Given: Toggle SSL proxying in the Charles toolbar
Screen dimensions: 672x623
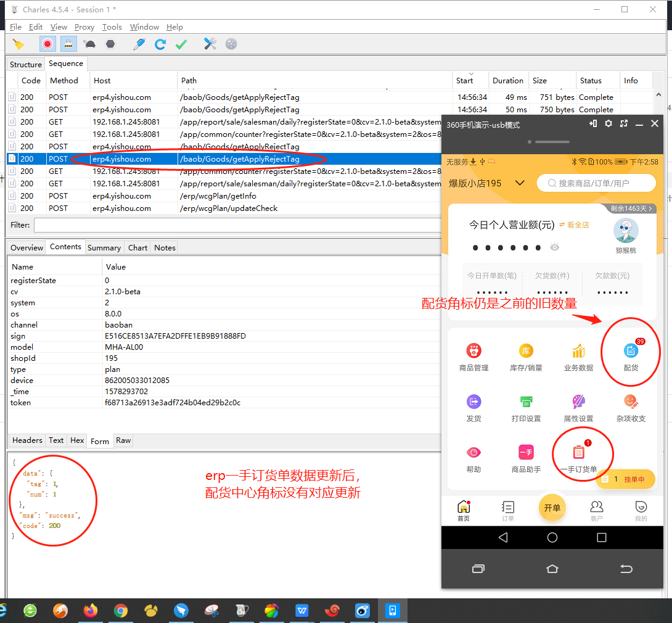Looking at the screenshot, I should point(68,44).
